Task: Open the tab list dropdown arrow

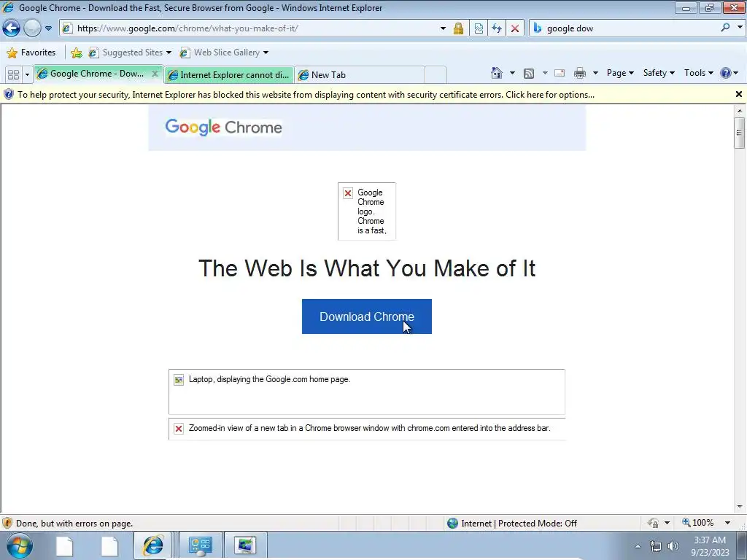Action: click(27, 74)
